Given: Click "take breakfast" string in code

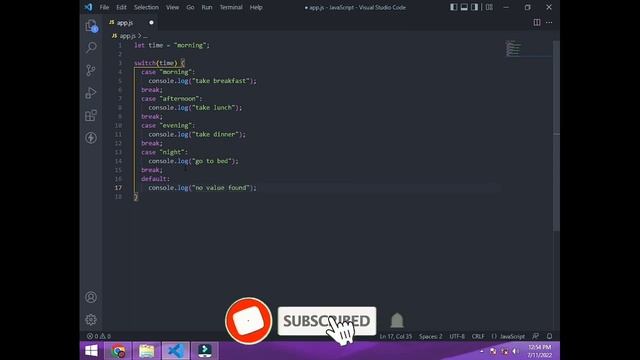Looking at the screenshot, I should point(220,81).
